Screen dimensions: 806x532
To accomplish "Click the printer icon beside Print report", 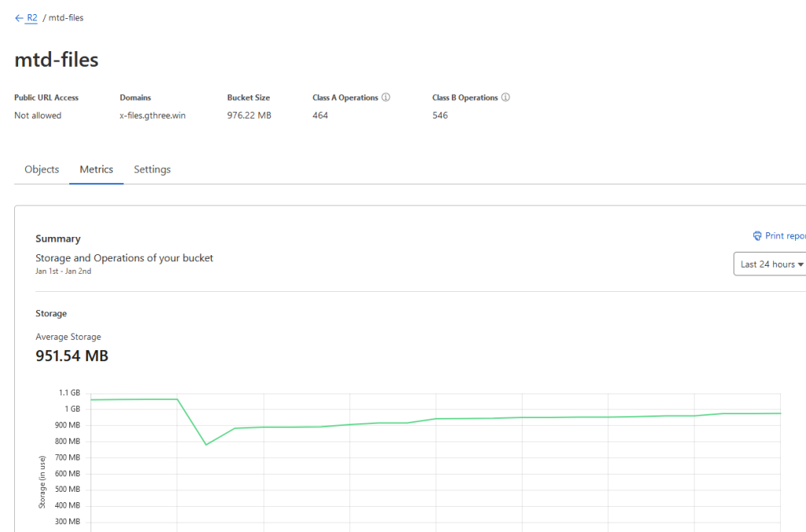I will point(757,236).
